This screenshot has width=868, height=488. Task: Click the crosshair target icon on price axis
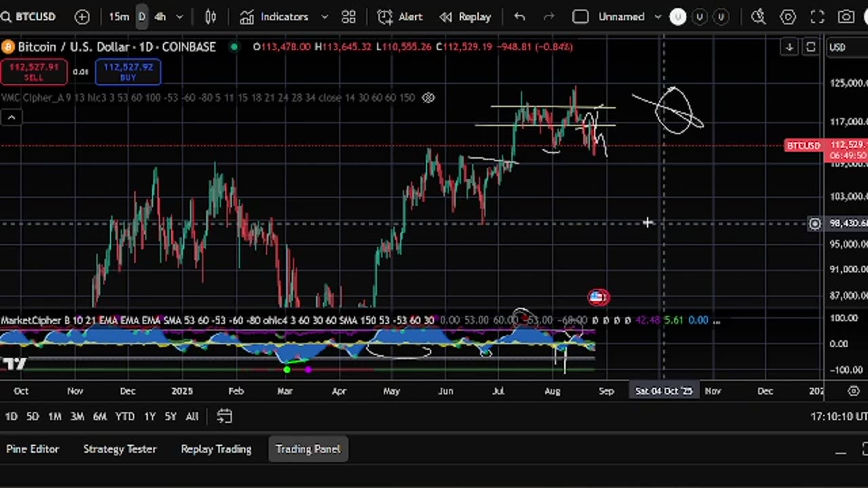point(815,224)
